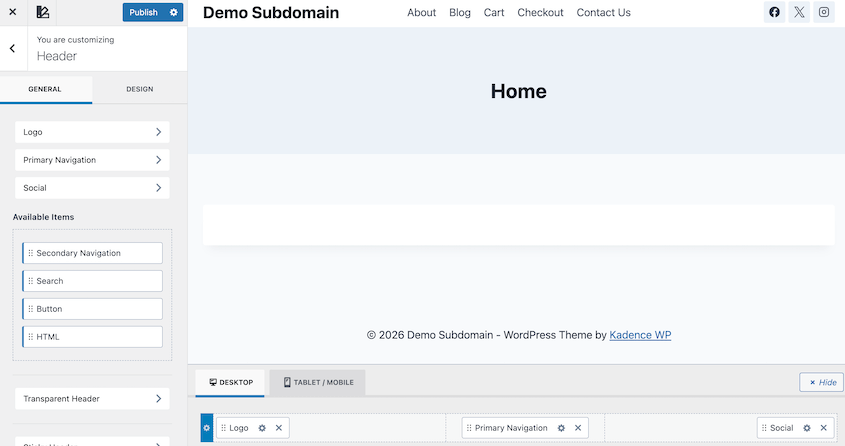Switch to the Design tab
Viewport: 845px width, 446px height.
[x=140, y=89]
